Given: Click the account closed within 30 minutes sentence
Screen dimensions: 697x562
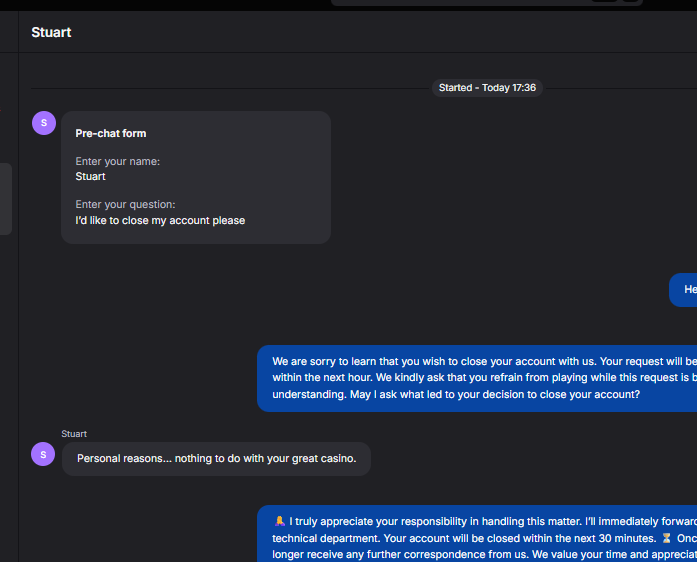Looking at the screenshot, I should click(520, 538).
